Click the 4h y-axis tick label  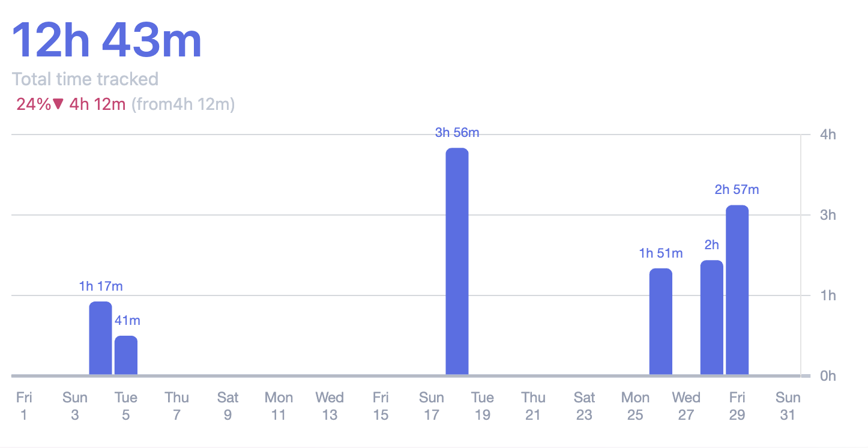[x=828, y=135]
